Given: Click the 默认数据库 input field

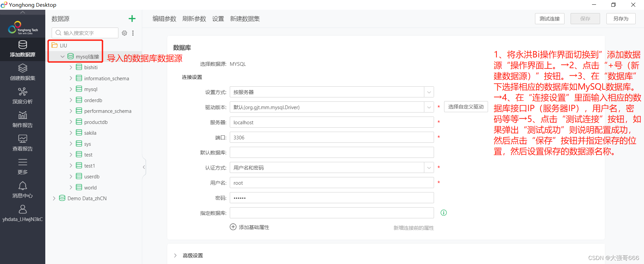Looking at the screenshot, I should tap(332, 152).
